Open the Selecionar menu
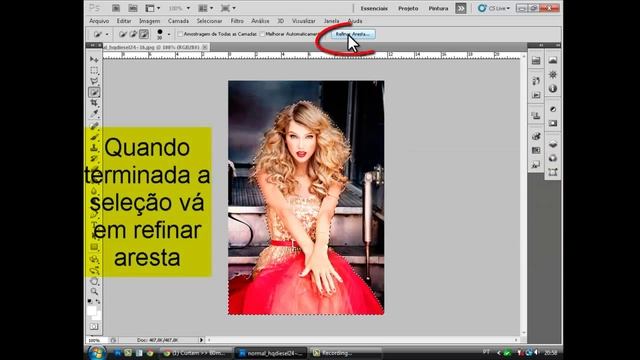This screenshot has width=640, height=360. pos(209,21)
